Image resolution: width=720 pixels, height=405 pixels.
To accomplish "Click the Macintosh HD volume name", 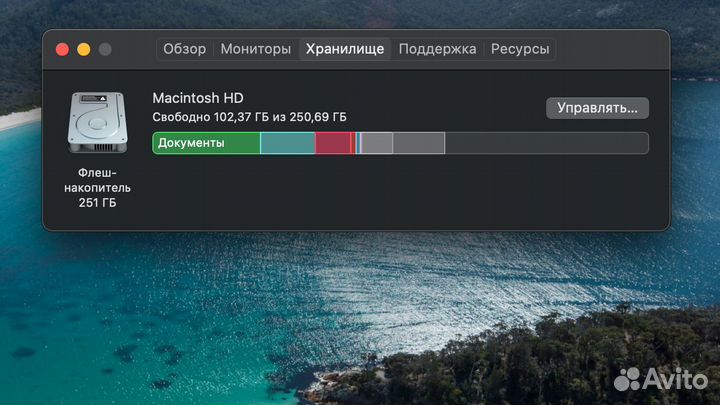I will 198,98.
